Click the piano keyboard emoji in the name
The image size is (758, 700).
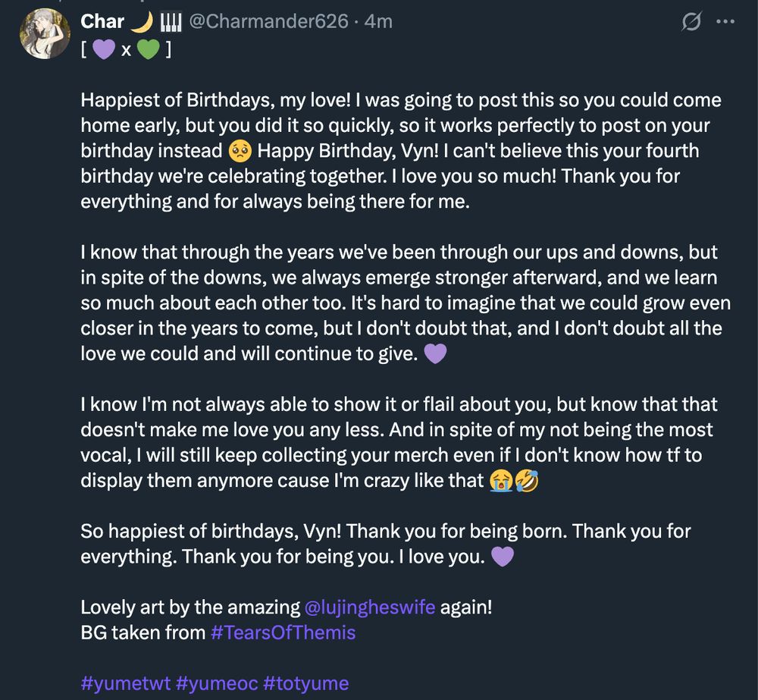pos(171,22)
